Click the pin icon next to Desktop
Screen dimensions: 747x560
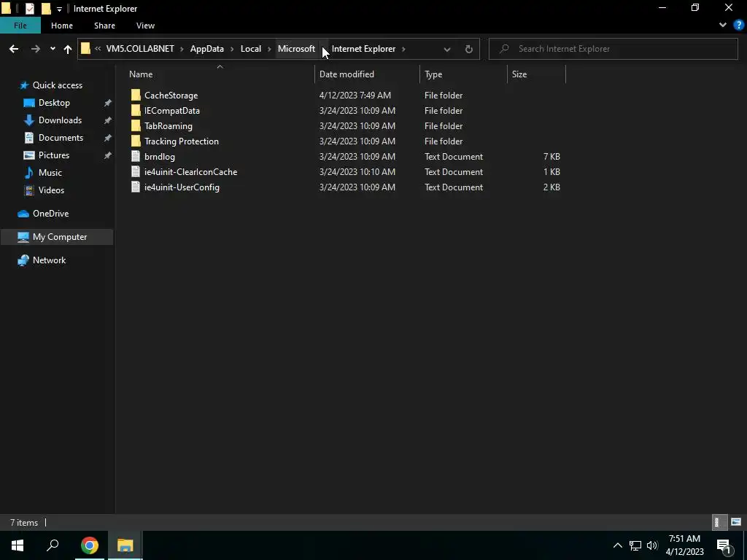pos(108,103)
